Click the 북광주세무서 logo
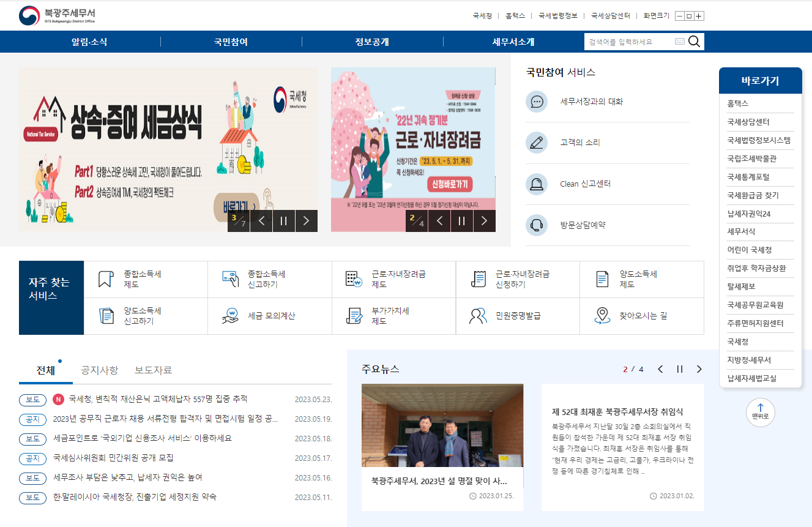This screenshot has height=527, width=812. click(x=57, y=15)
